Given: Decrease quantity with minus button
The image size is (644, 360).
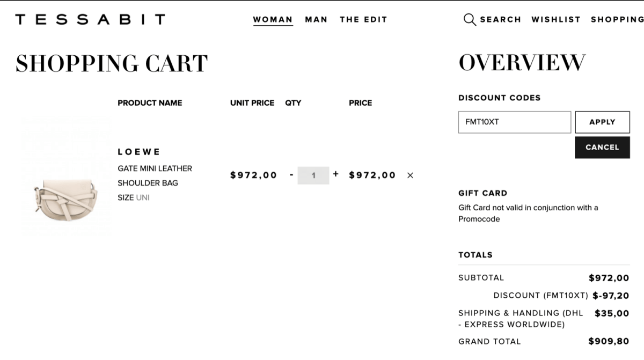Looking at the screenshot, I should (291, 175).
